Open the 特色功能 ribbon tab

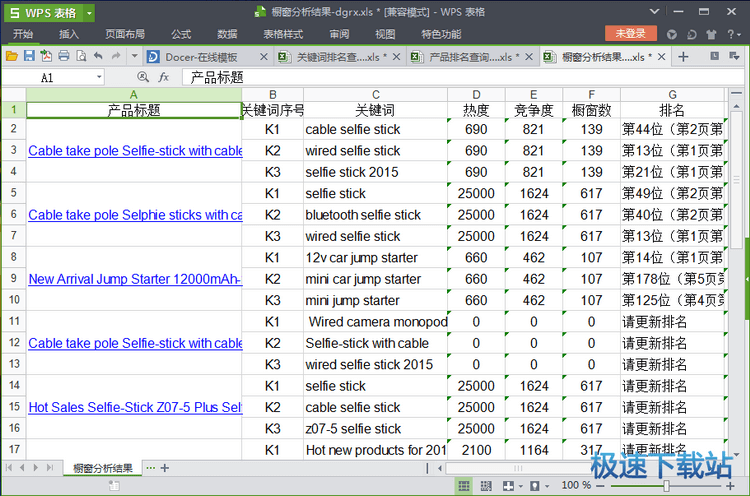(x=441, y=34)
